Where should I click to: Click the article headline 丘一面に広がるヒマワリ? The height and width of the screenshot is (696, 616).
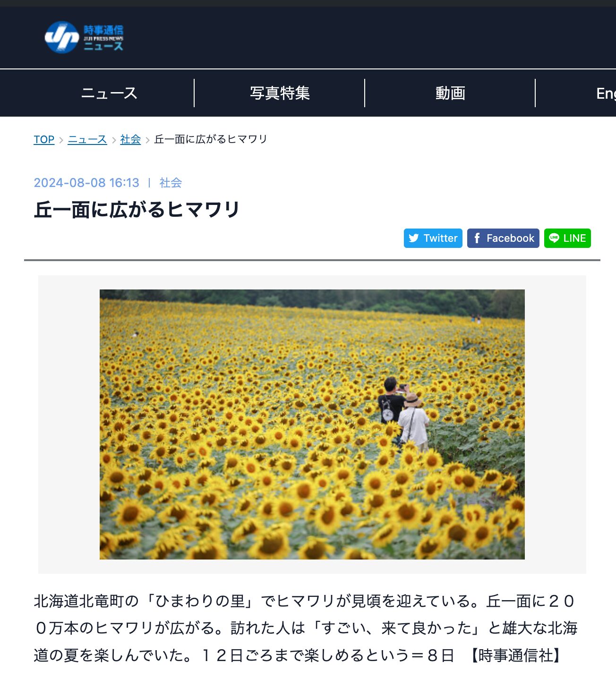pyautogui.click(x=137, y=209)
